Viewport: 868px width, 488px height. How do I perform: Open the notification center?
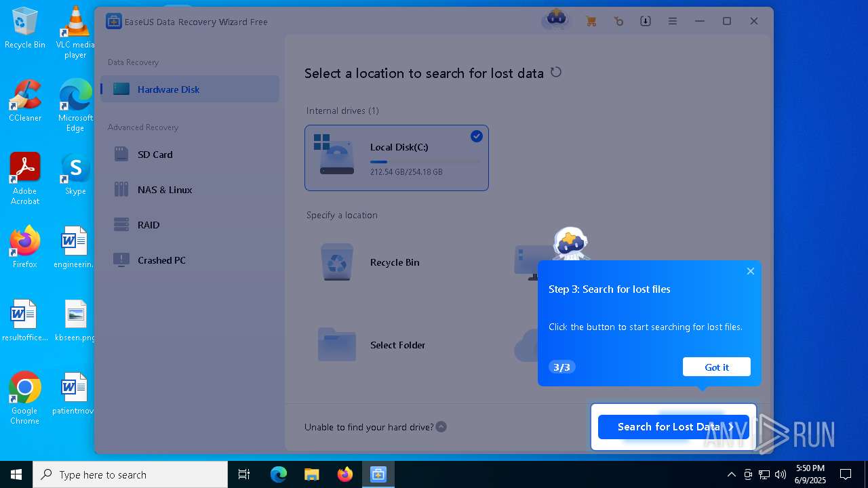846,474
